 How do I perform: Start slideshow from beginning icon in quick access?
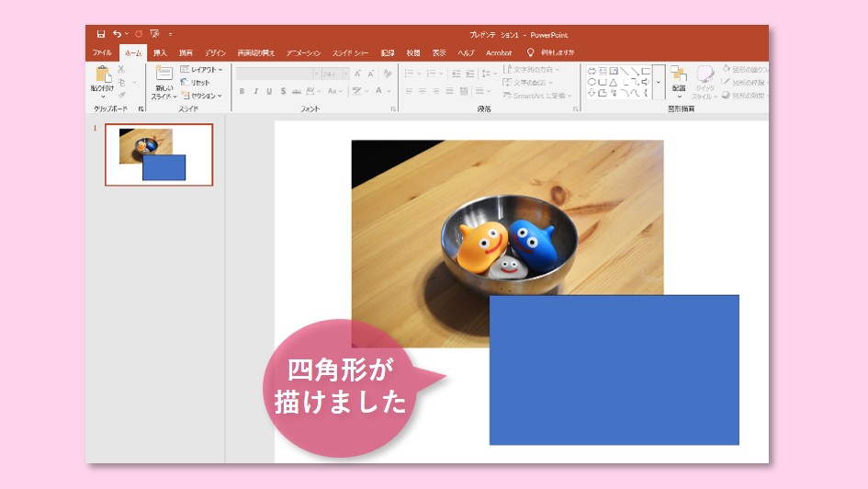154,34
